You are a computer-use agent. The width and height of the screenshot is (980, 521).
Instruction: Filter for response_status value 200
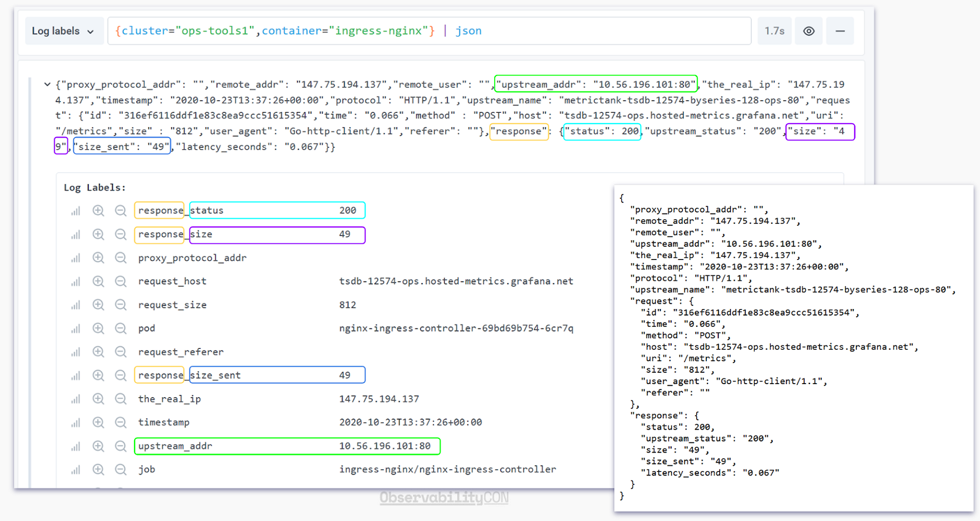(x=98, y=210)
